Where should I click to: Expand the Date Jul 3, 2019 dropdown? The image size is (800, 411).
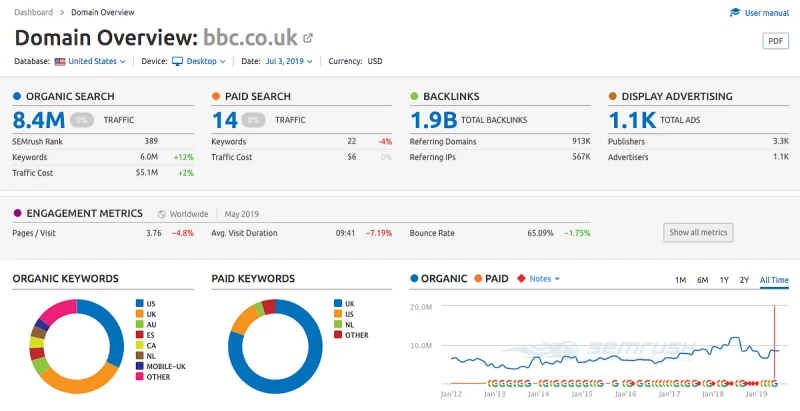[290, 61]
